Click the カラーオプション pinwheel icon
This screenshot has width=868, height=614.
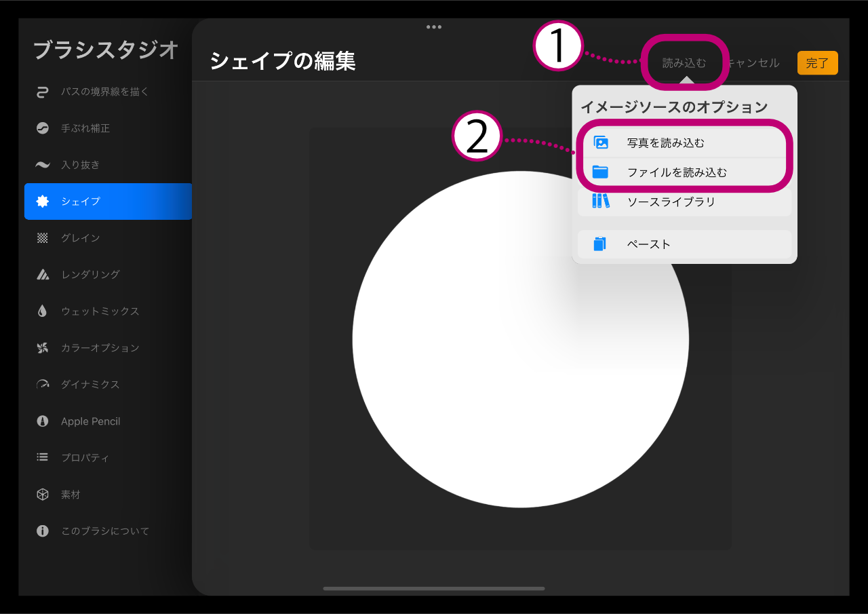(x=43, y=348)
